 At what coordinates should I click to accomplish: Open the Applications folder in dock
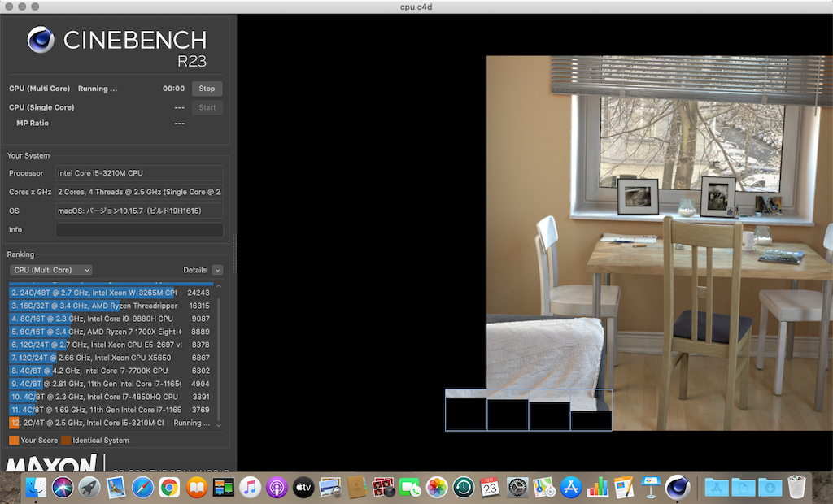[x=716, y=487]
